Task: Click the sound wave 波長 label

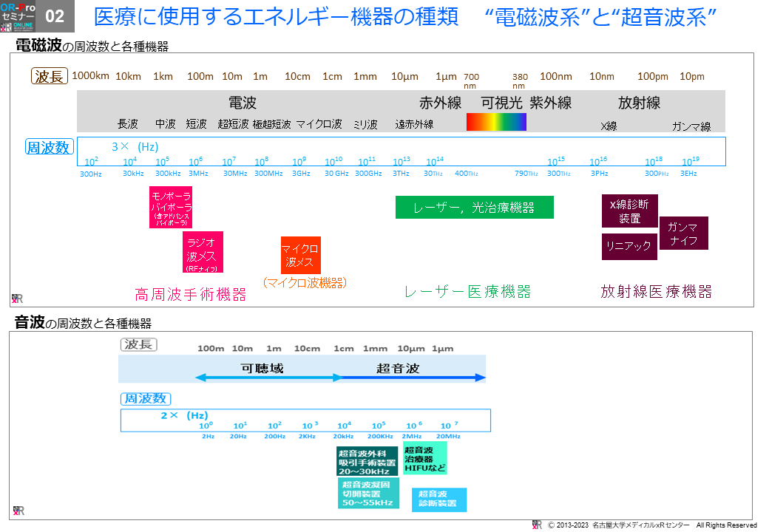Action: (139, 344)
